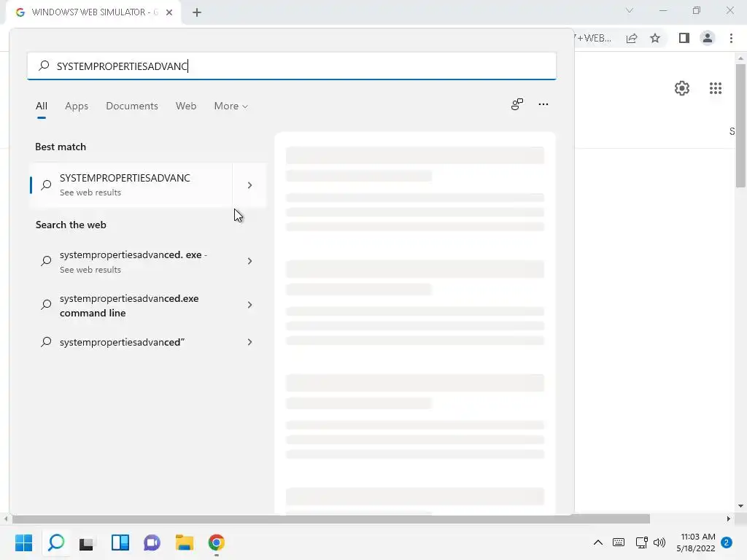Expand the command line suggestion chevron
Screen dimensions: 747x560
pos(249,305)
